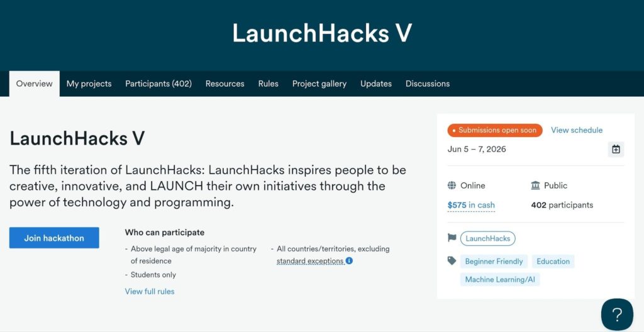The image size is (644, 332).
Task: Switch to Project gallery tab
Action: point(319,84)
